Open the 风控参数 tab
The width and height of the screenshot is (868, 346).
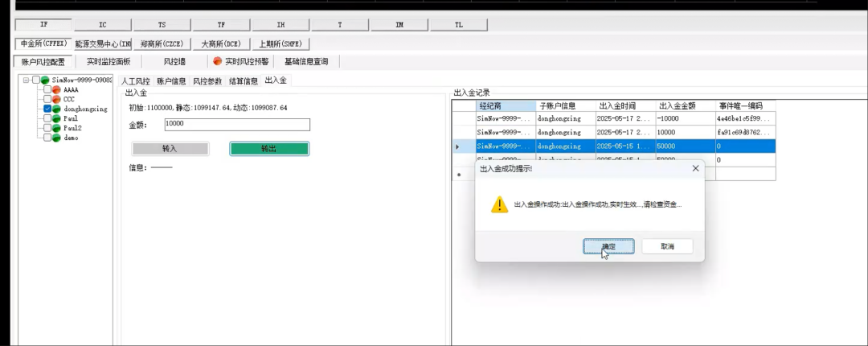(207, 81)
